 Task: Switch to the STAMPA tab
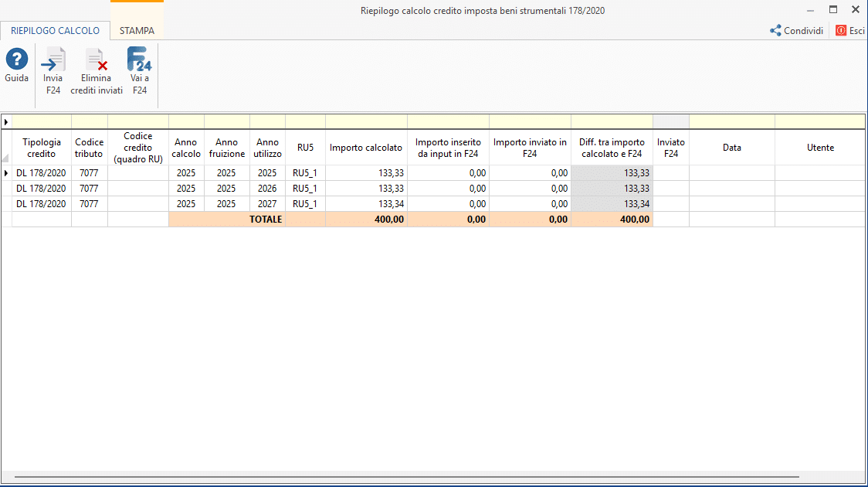click(x=137, y=31)
